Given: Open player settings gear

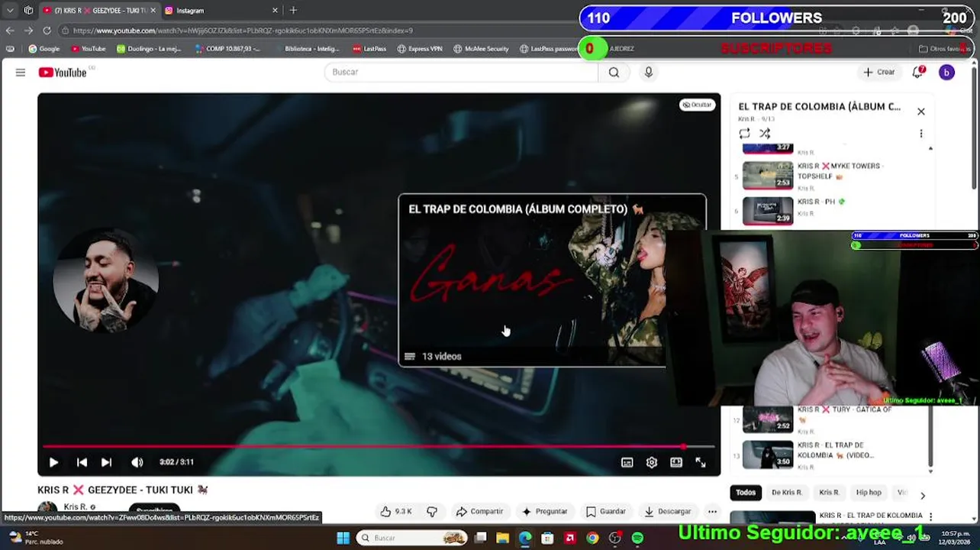Looking at the screenshot, I should [x=651, y=462].
